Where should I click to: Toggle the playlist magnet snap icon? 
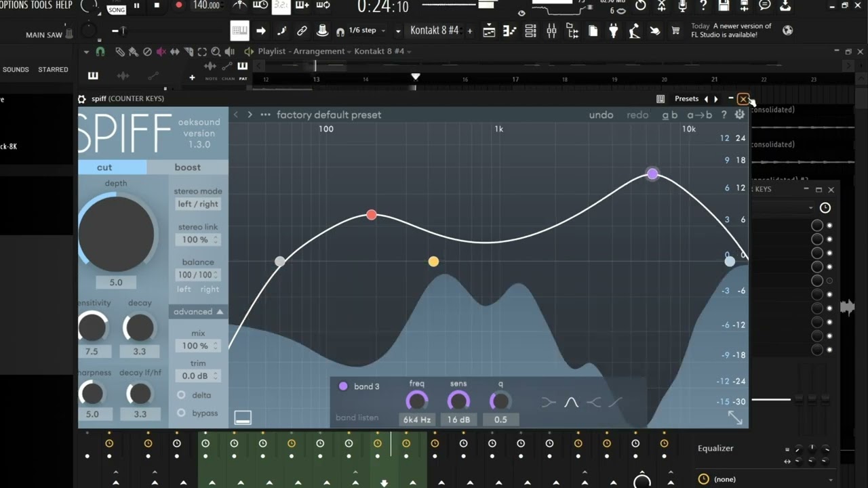click(x=100, y=52)
